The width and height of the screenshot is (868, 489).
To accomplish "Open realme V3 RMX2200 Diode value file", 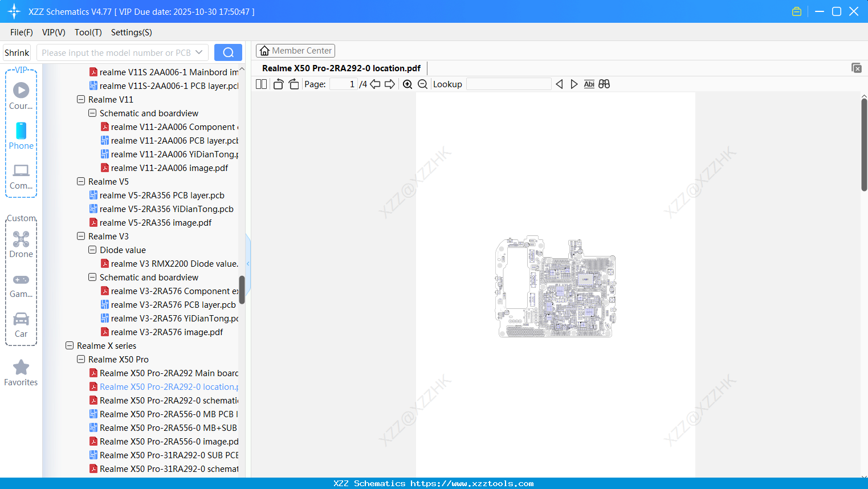I will pos(170,263).
